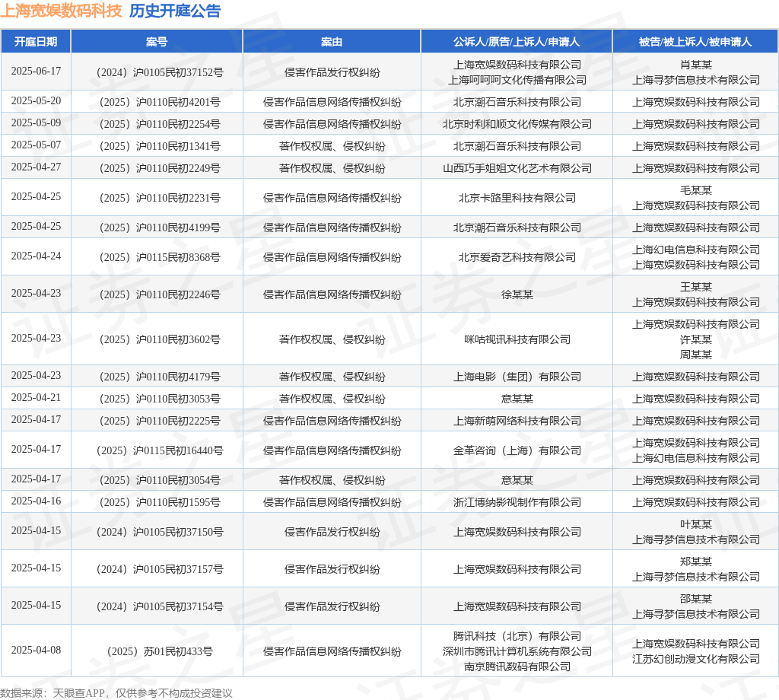Select plaintiff 腾讯科技（北京）有限公司

tap(517, 636)
